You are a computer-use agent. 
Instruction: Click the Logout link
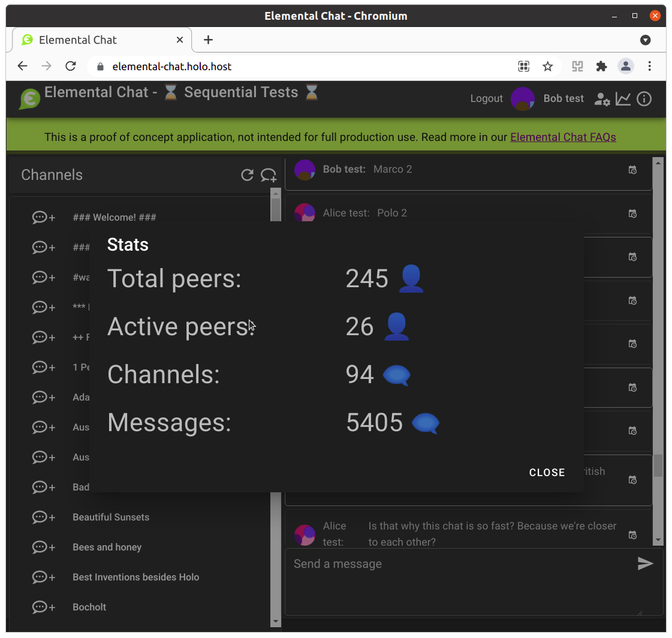(486, 98)
